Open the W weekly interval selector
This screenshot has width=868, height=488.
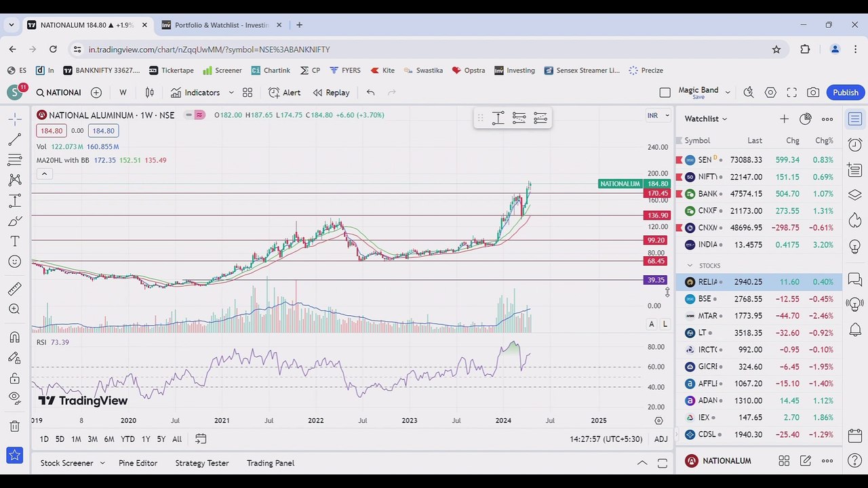123,92
